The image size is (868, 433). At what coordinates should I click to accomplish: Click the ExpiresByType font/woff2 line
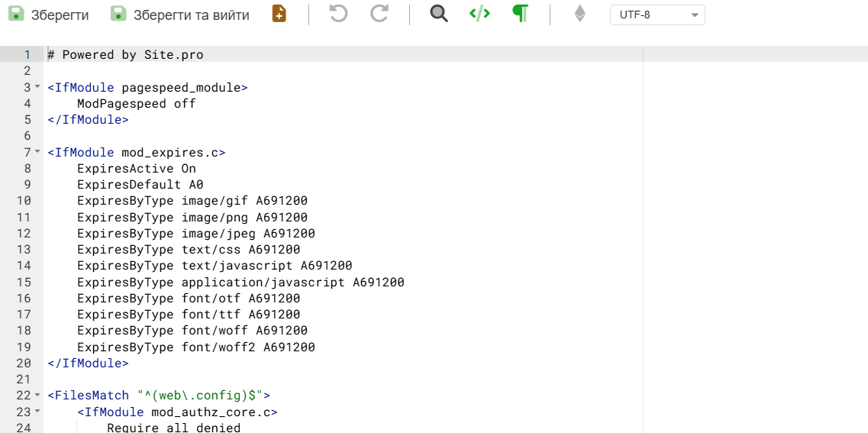point(195,347)
